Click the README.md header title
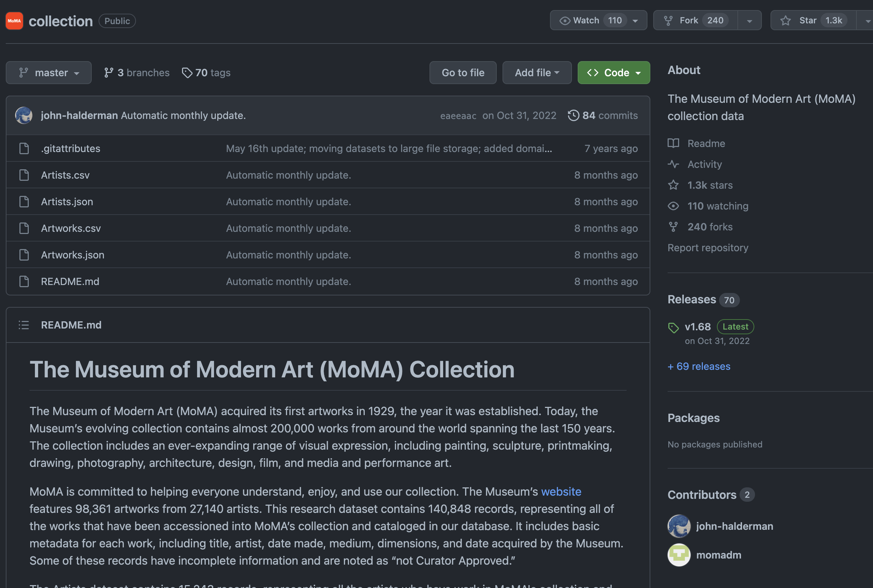Viewport: 873px width, 588px height. pos(71,325)
